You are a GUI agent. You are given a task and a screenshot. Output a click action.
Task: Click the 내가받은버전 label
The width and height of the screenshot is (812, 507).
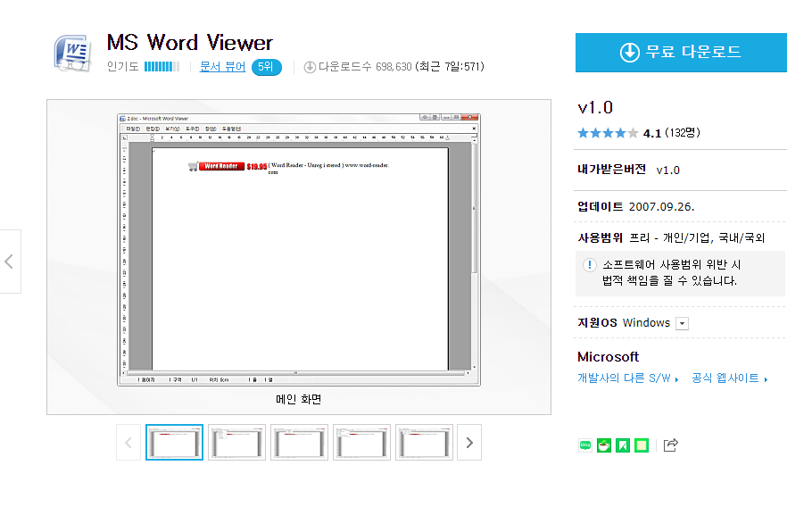tap(611, 170)
